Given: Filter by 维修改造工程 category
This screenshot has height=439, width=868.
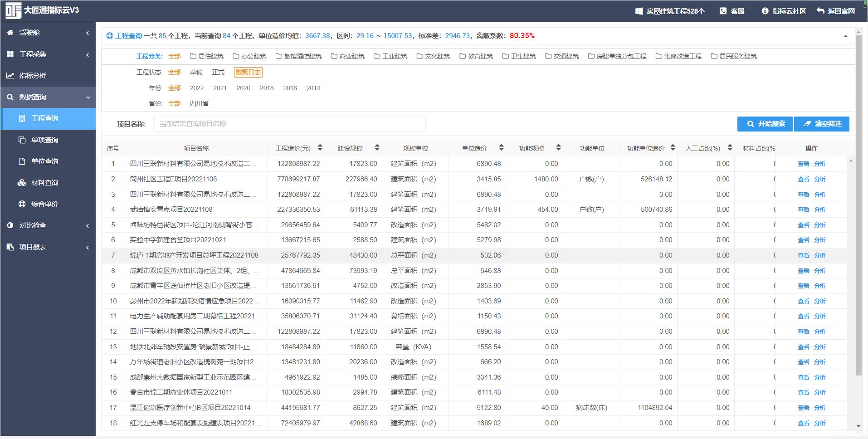Looking at the screenshot, I should point(678,56).
